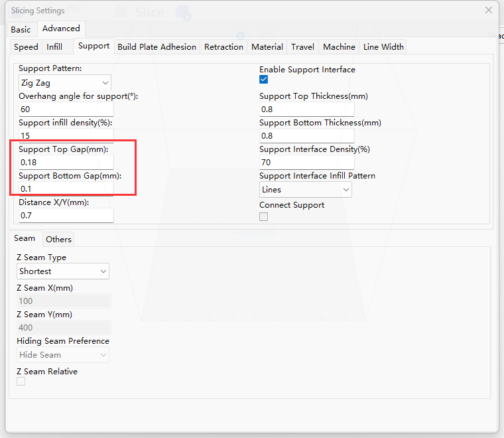The width and height of the screenshot is (504, 438).
Task: Select the Machine tab
Action: pos(339,47)
